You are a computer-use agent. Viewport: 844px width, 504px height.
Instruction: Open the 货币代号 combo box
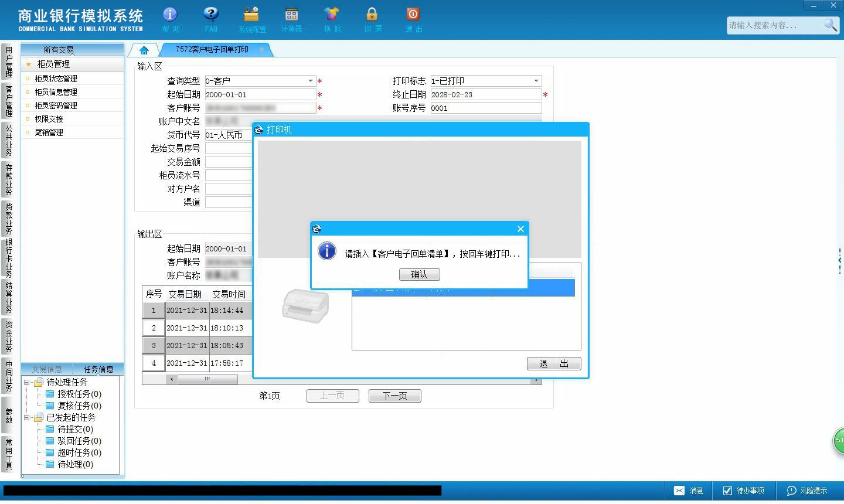tap(229, 135)
